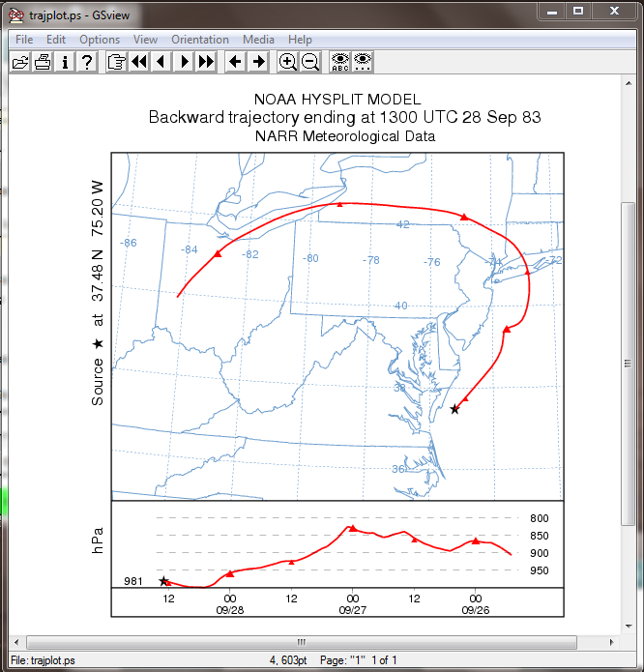Screen dimensions: 644x672
Task: Minimize the GSview window
Action: point(552,12)
